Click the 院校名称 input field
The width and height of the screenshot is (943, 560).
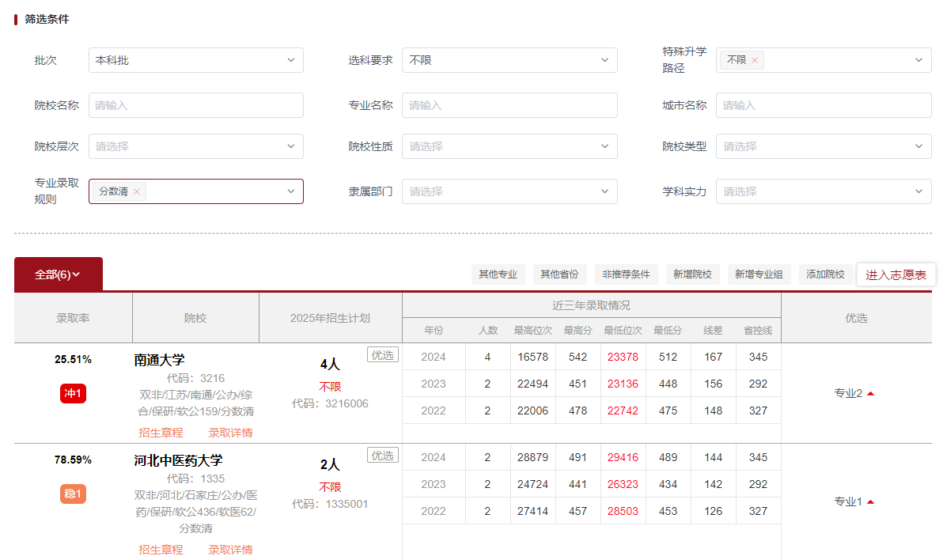point(195,105)
